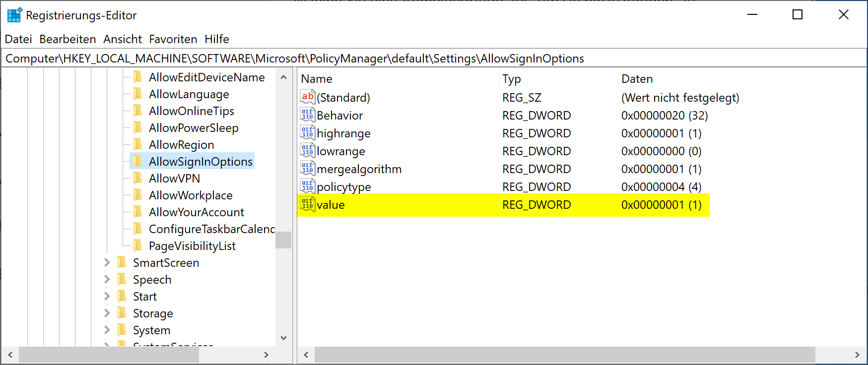This screenshot has width=868, height=365.
Task: Click the tree pane scroll down arrow
Action: click(283, 338)
